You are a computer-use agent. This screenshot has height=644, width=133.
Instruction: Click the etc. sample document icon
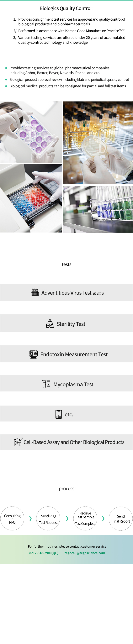click(59, 414)
